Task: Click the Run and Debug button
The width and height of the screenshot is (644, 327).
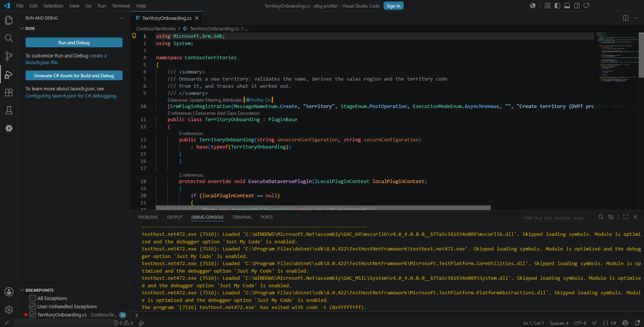Action: (74, 42)
